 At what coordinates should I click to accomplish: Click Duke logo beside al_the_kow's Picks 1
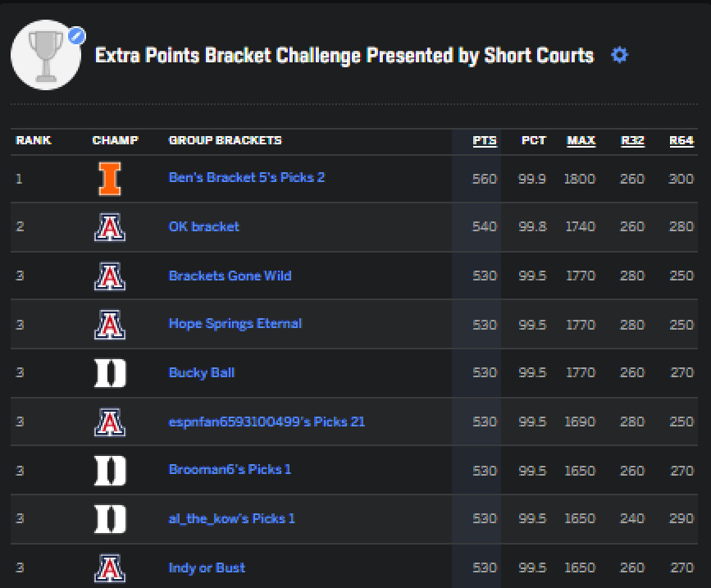click(x=110, y=519)
